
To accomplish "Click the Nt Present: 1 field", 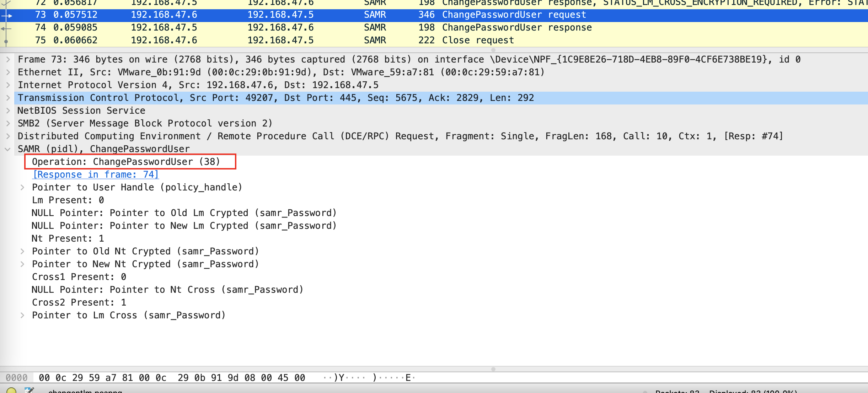I will 68,238.
